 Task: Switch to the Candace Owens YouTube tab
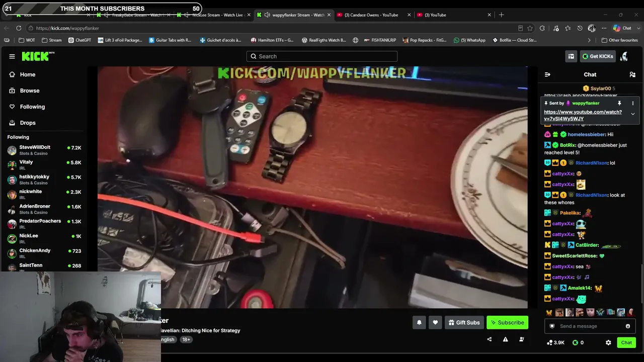373,15
